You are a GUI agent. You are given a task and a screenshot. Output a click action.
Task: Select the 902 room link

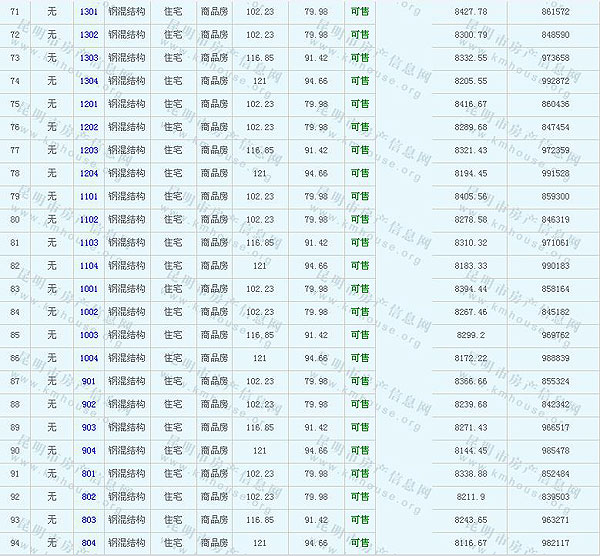pos(89,404)
